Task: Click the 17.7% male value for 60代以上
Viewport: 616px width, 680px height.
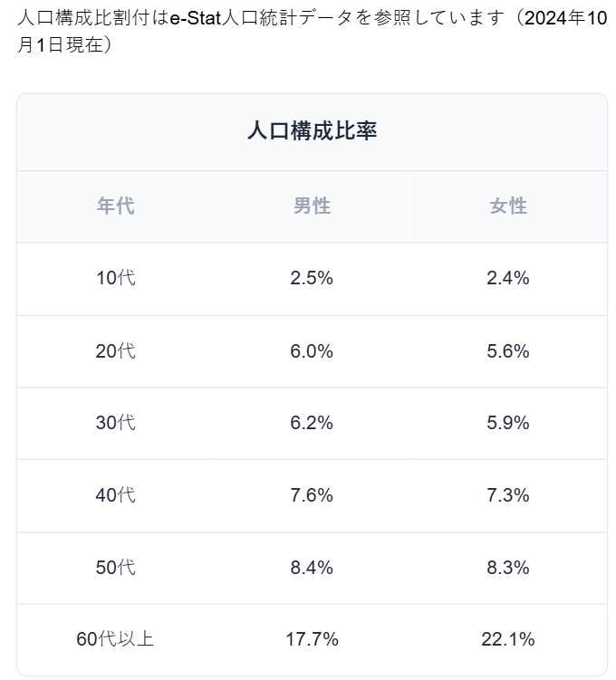Action: click(x=312, y=639)
